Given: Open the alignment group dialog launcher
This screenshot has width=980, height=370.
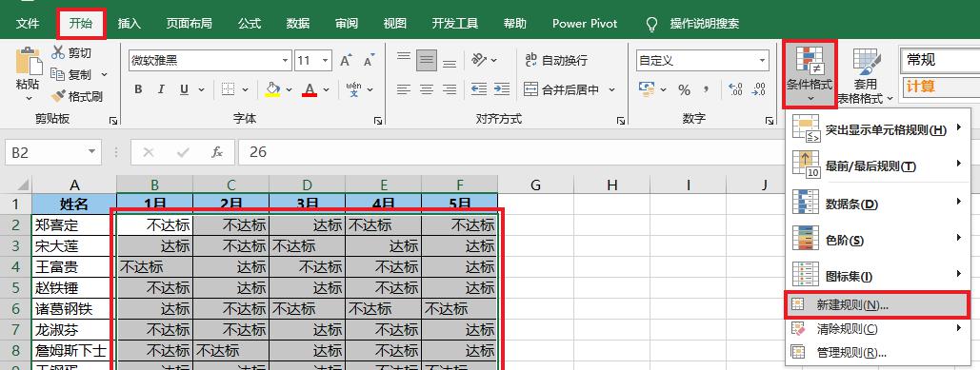Looking at the screenshot, I should [620, 120].
